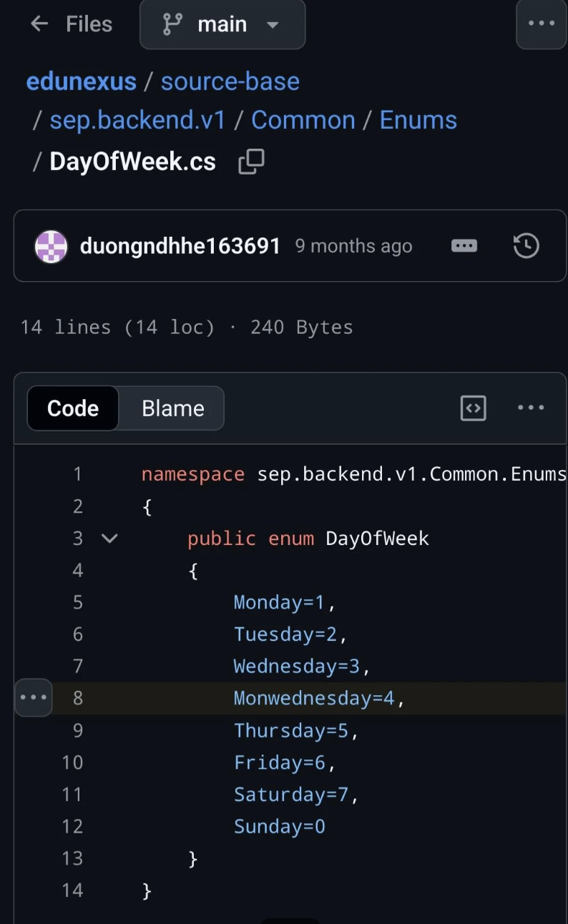Open the code view more options menu

click(531, 408)
